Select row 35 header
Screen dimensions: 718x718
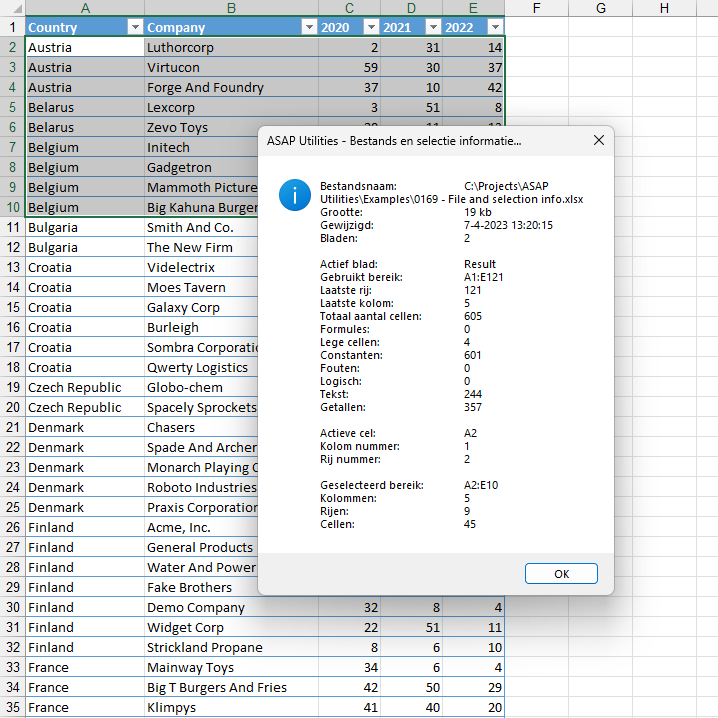pyautogui.click(x=12, y=707)
